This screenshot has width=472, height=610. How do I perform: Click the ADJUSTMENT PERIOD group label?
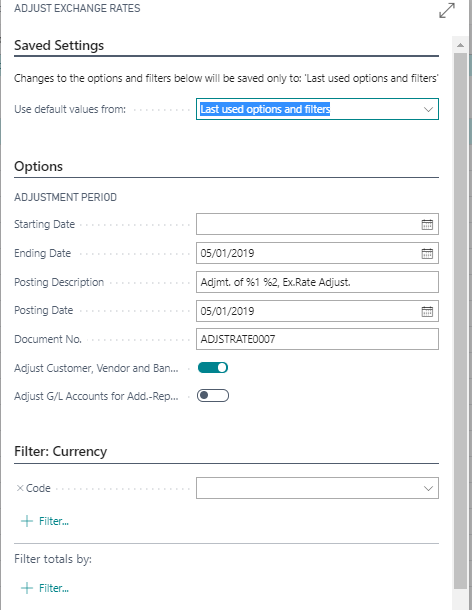coord(65,197)
